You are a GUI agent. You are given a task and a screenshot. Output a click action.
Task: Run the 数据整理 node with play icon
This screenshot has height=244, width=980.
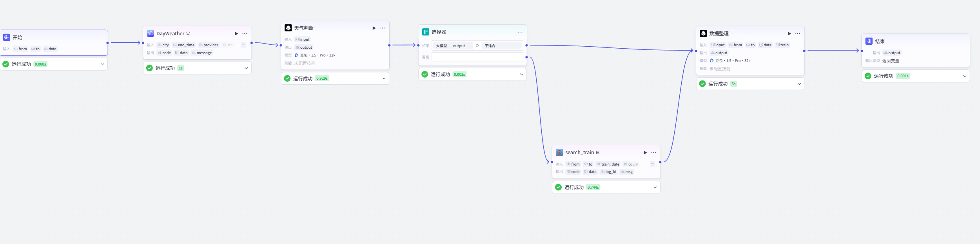tap(789, 34)
